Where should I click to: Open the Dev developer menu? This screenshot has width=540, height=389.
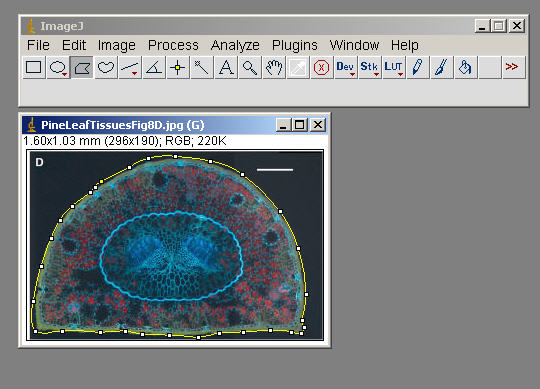pyautogui.click(x=345, y=67)
